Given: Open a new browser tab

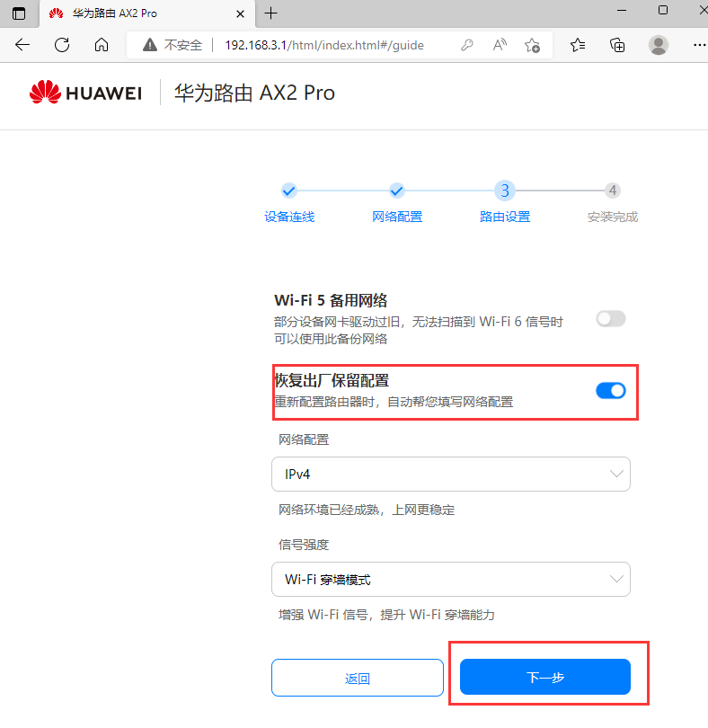Looking at the screenshot, I should click(270, 13).
